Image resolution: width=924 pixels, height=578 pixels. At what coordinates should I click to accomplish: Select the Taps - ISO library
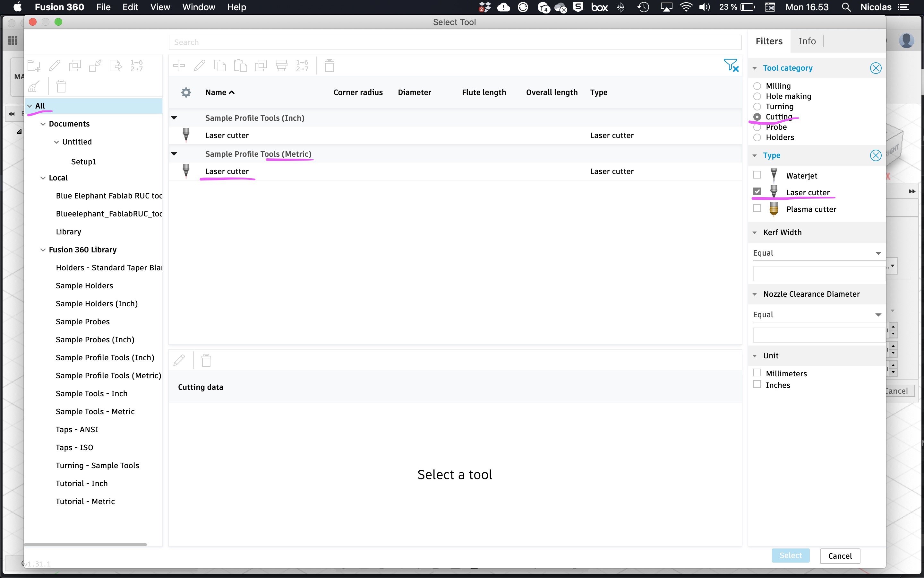[x=74, y=447]
